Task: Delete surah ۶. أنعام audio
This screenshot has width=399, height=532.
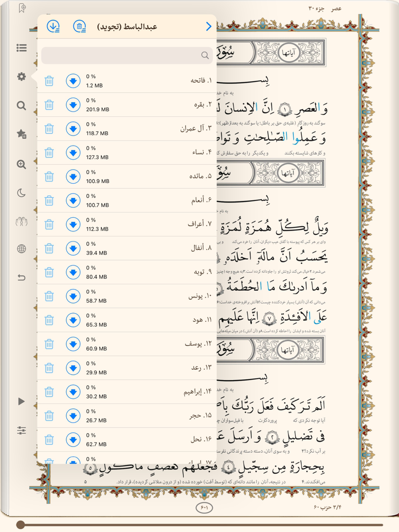Action: point(49,201)
